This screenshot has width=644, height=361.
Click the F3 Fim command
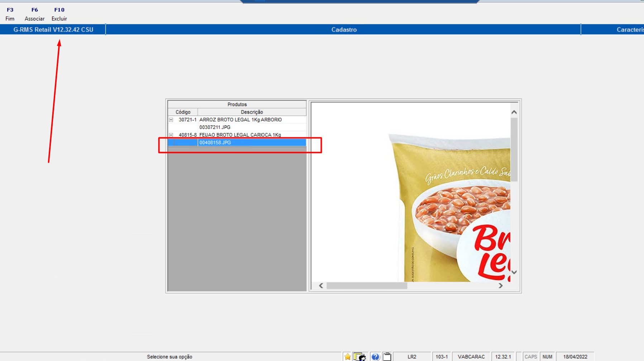point(10,14)
